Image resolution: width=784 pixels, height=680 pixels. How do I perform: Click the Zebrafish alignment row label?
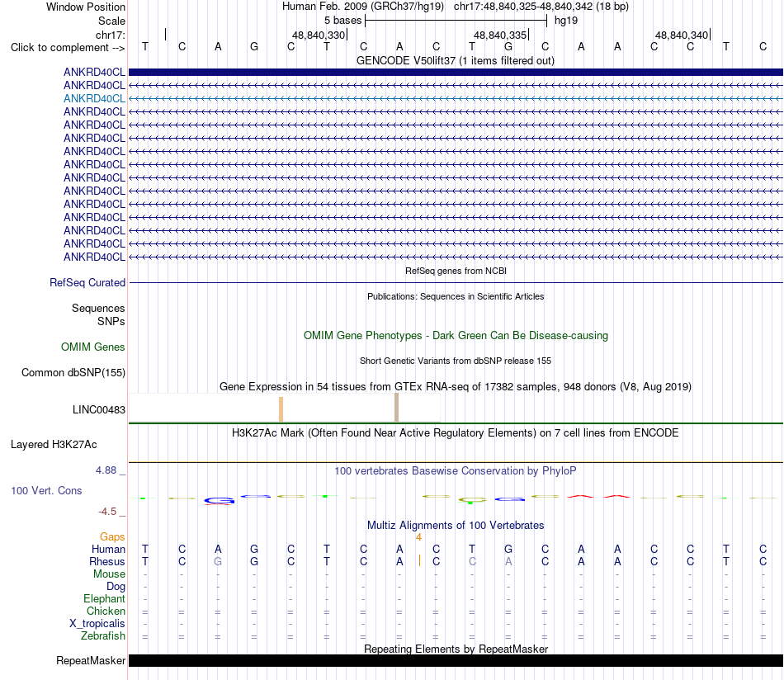[103, 636]
